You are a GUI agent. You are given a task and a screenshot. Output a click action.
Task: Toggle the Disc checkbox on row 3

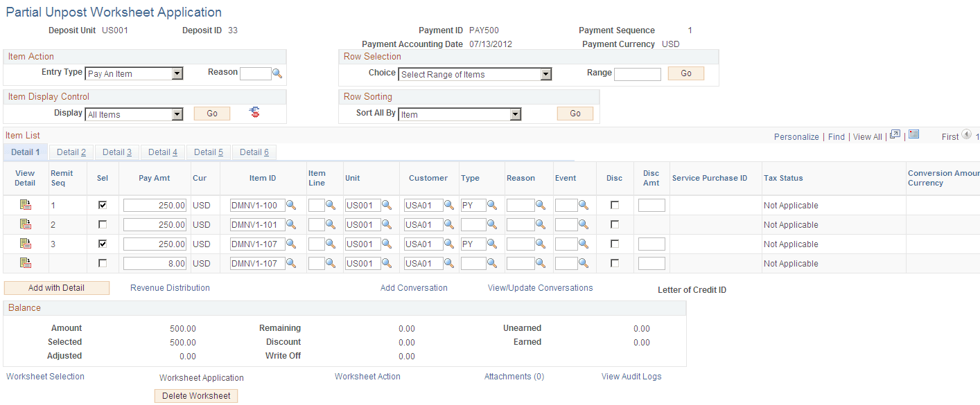click(x=614, y=243)
